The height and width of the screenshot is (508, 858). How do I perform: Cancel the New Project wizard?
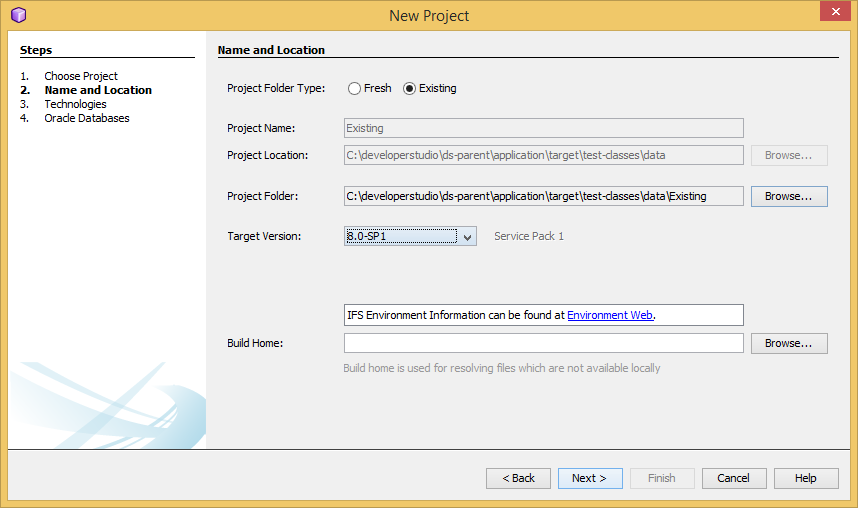[x=734, y=478]
